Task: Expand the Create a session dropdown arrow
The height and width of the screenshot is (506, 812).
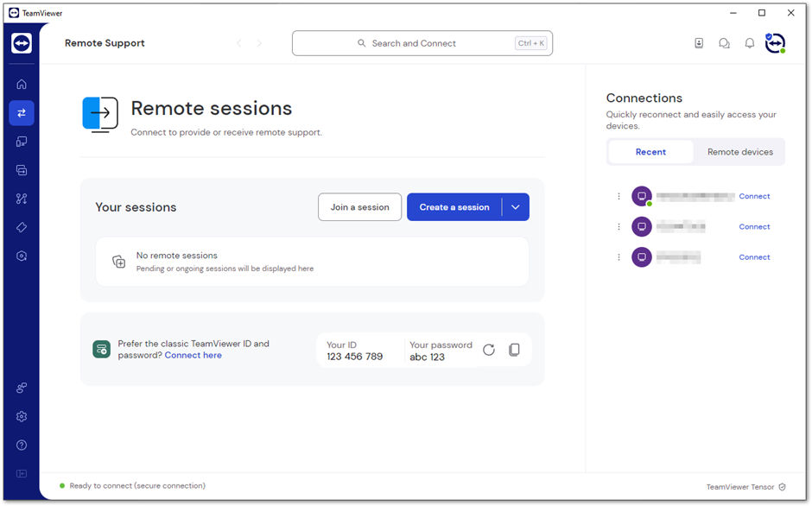Action: (515, 207)
